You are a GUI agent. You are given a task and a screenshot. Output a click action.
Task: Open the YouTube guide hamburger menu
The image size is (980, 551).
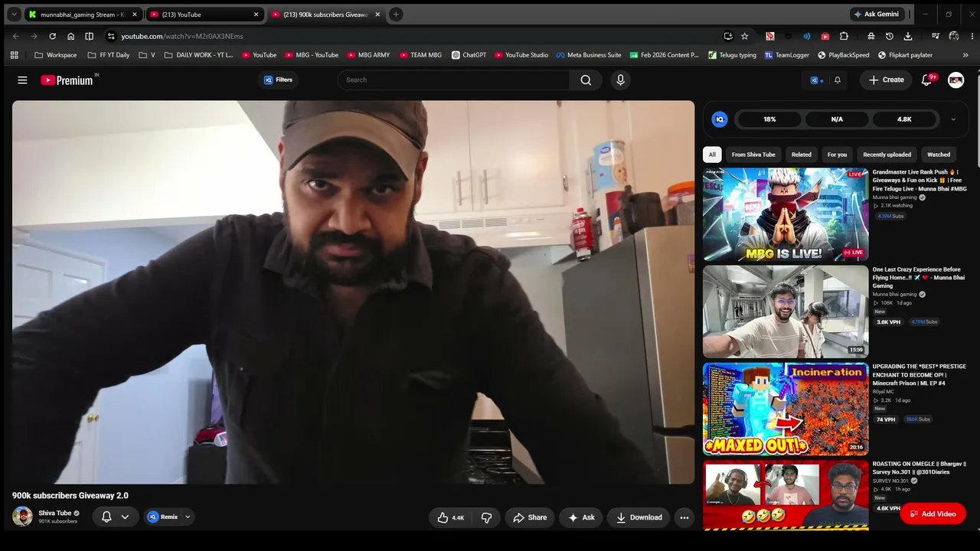(22, 80)
